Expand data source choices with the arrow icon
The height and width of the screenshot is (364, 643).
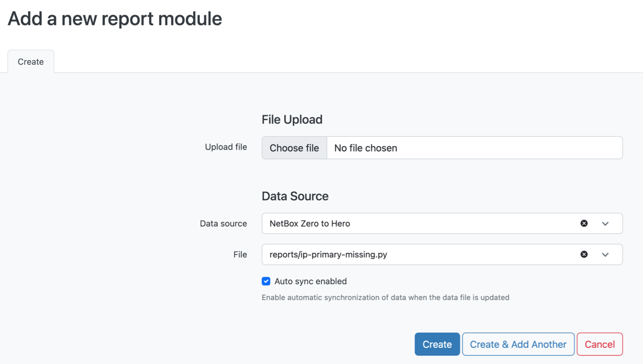(x=605, y=223)
